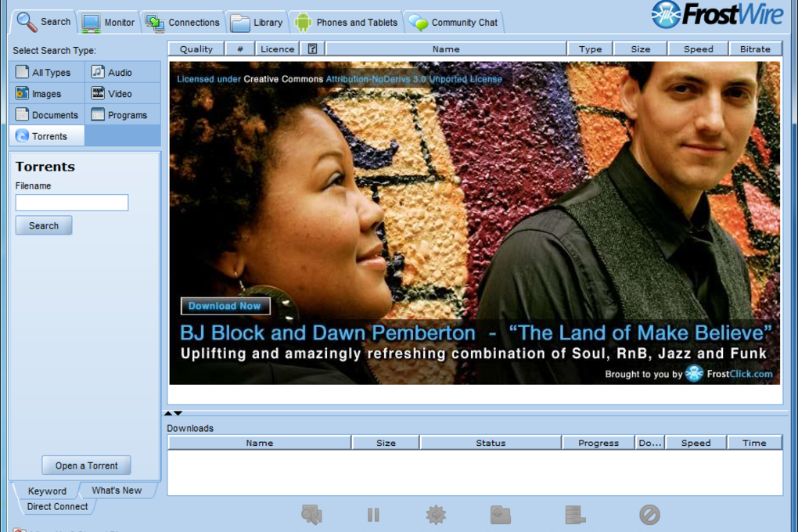
Task: Open the Phones and Tablets tab
Action: 346,23
